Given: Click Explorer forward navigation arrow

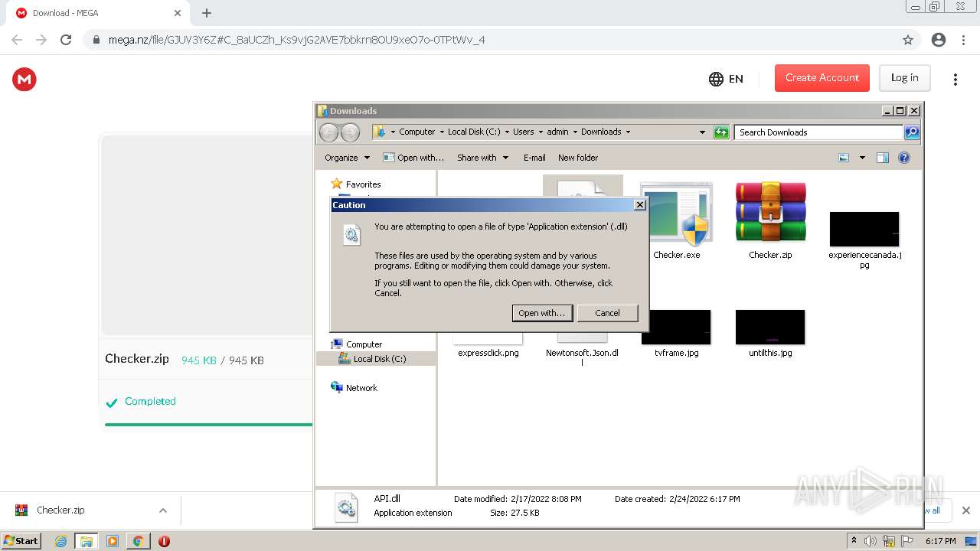Looking at the screenshot, I should (350, 132).
